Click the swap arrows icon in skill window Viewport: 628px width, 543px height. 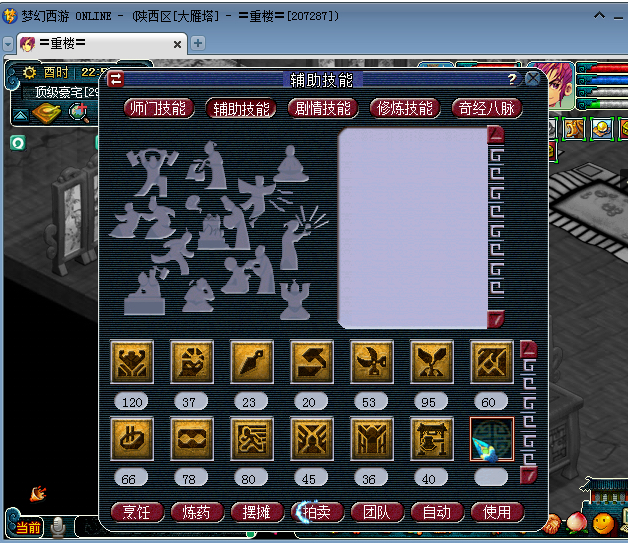tap(116, 79)
